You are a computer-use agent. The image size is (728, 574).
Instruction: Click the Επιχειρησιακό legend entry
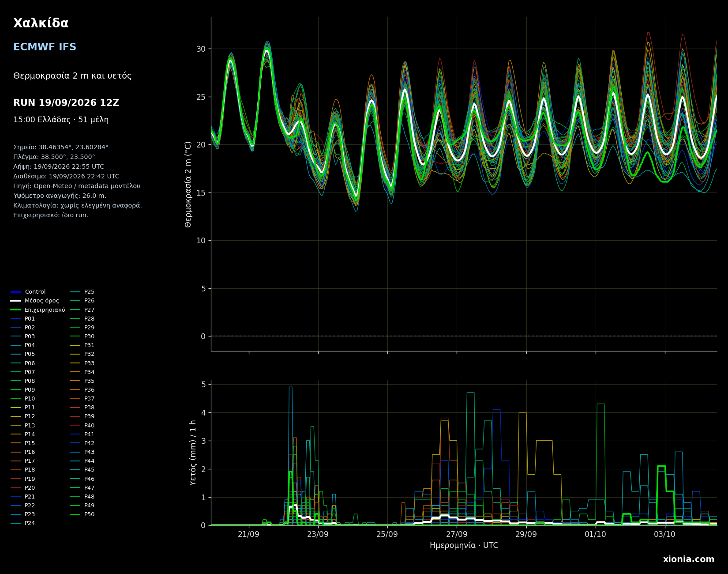tap(38, 310)
